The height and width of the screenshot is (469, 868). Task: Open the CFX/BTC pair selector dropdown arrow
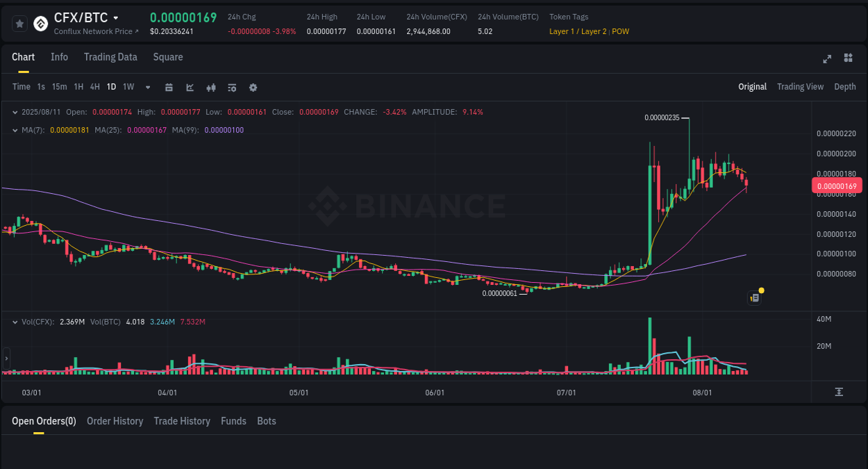(116, 18)
